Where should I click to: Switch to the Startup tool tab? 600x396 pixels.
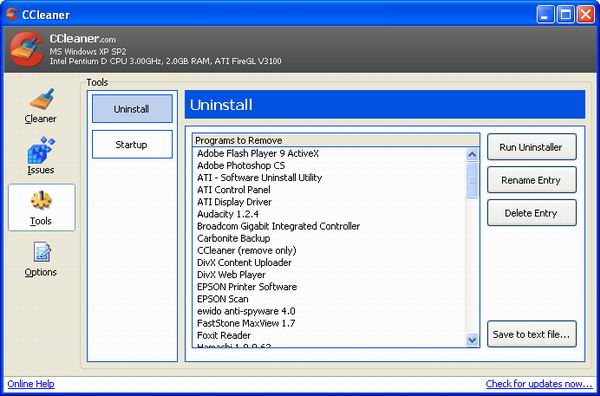(x=132, y=145)
